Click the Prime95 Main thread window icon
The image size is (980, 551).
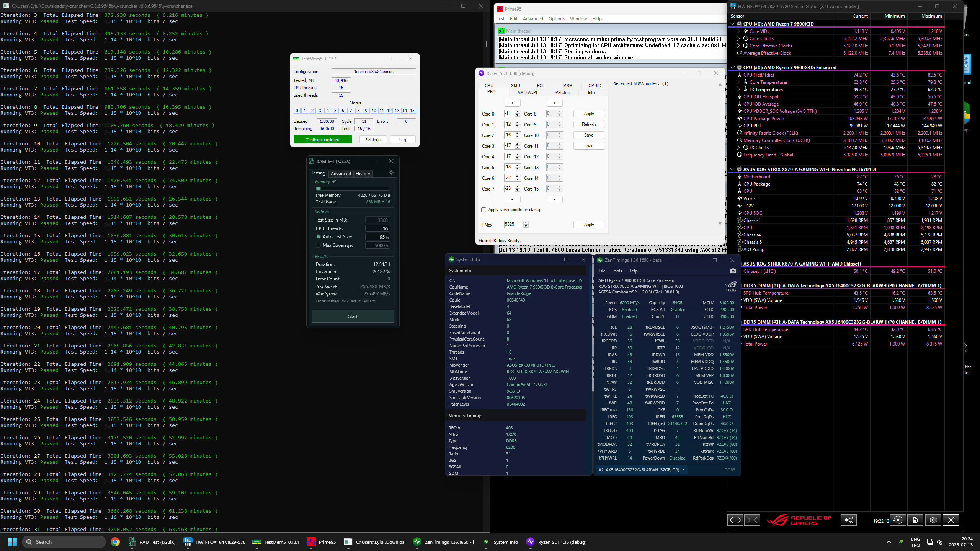click(x=501, y=31)
